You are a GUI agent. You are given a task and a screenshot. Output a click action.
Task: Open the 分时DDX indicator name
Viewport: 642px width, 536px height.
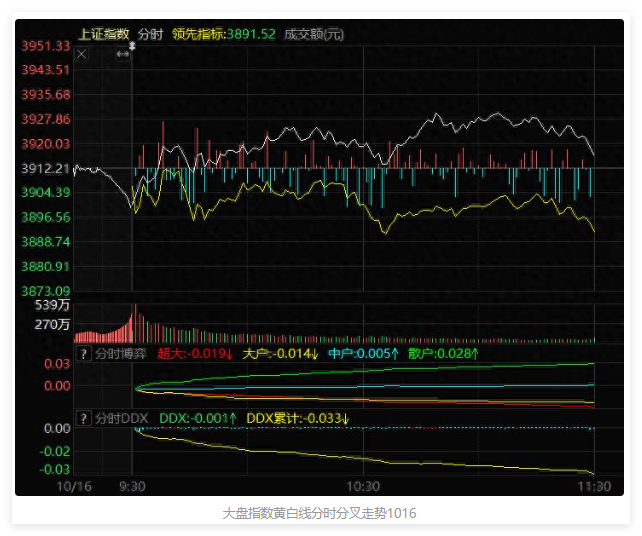tap(121, 417)
